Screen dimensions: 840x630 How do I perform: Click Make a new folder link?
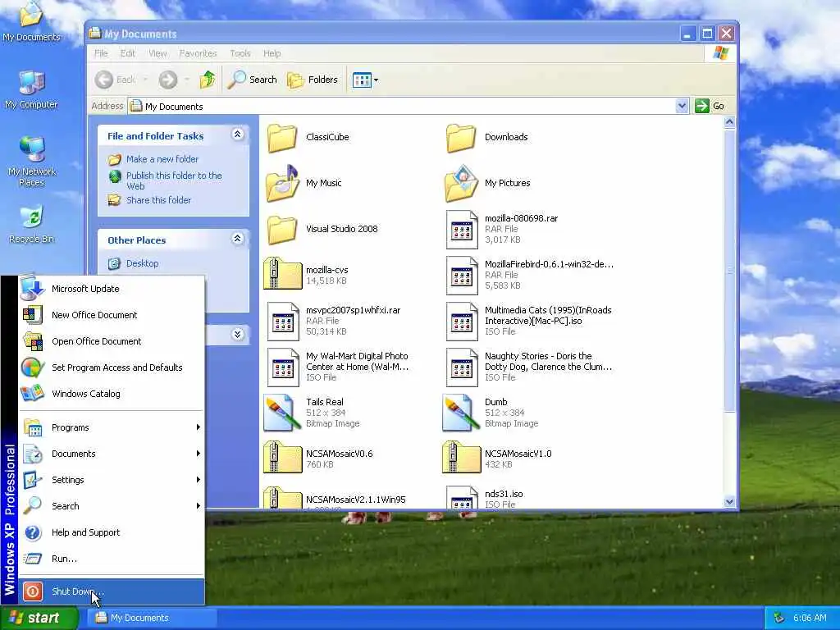pos(162,159)
